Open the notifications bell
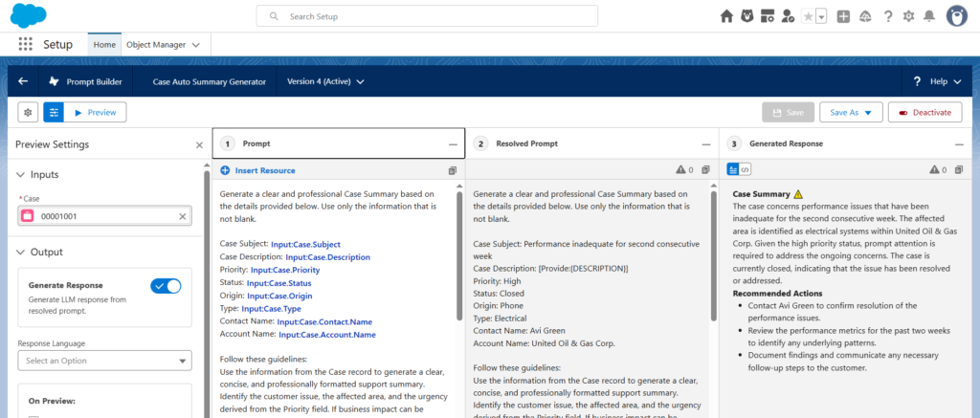 click(927, 16)
